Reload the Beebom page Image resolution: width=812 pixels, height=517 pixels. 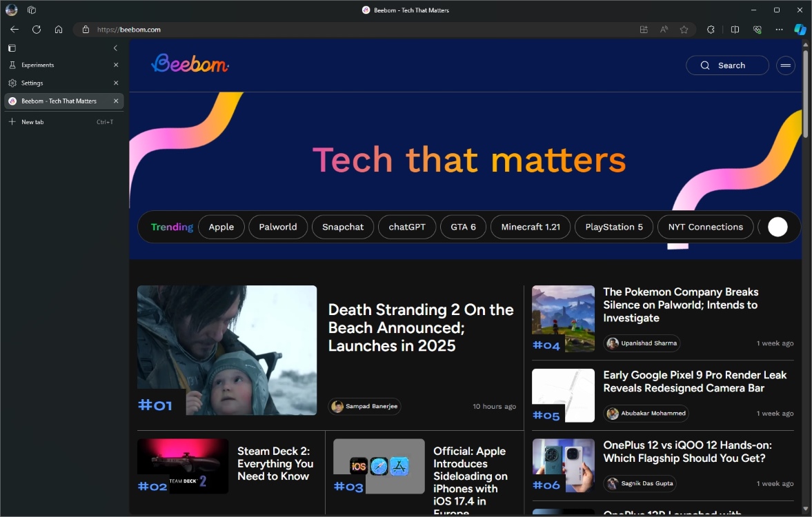tap(37, 30)
